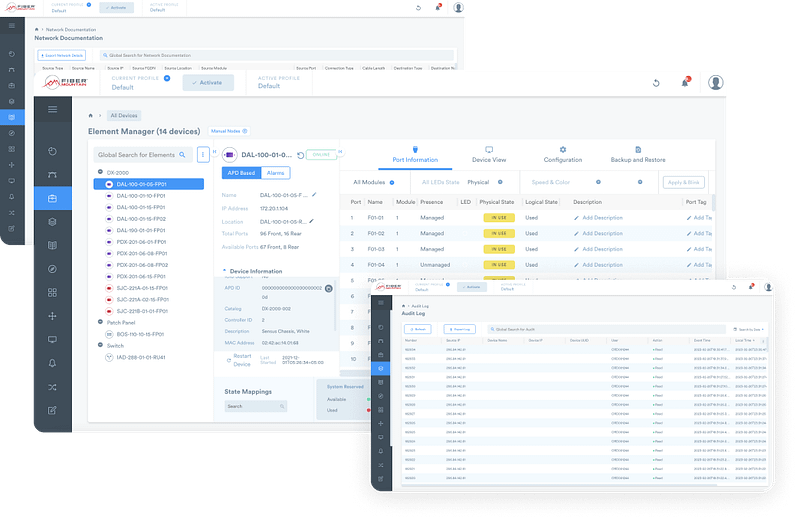Focus the Global Search for Audit field

click(x=606, y=330)
